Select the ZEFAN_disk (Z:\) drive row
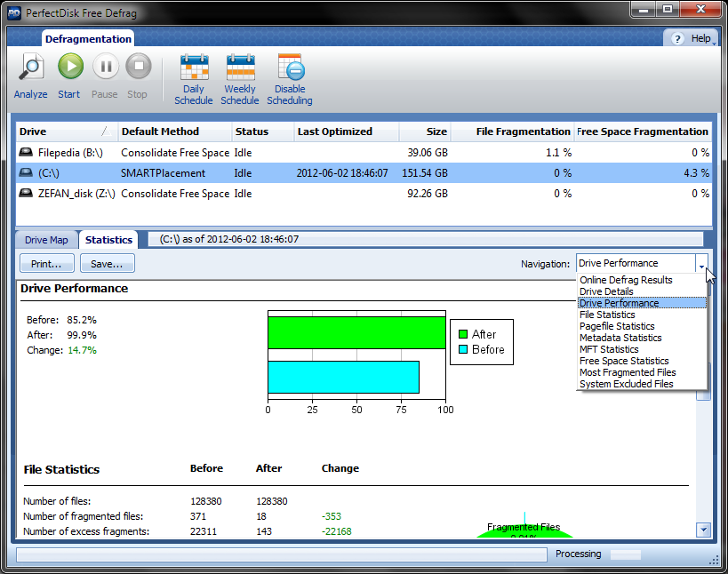Image resolution: width=728 pixels, height=574 pixels. coord(364,194)
